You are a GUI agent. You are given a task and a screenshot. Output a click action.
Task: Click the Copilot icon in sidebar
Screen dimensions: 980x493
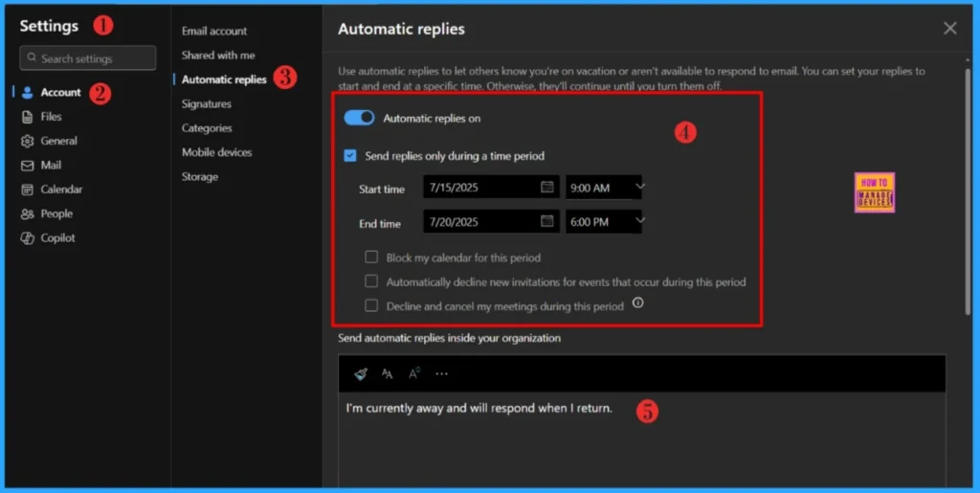pos(27,238)
